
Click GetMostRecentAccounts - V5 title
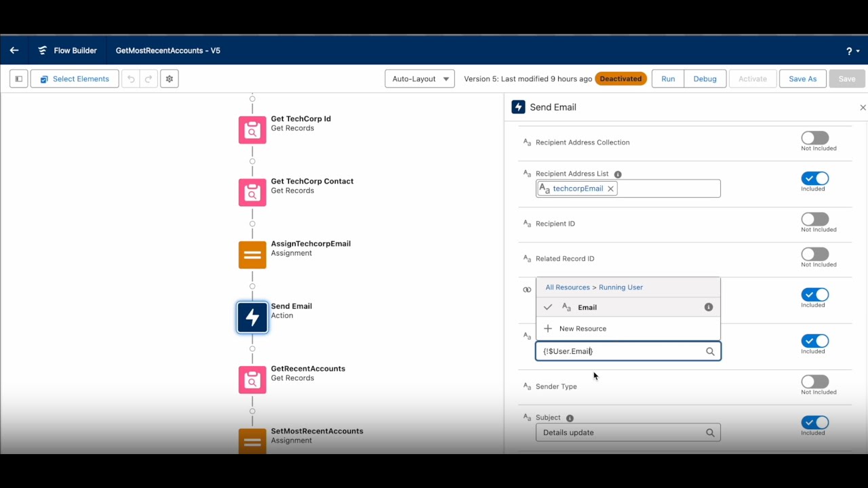coord(167,50)
